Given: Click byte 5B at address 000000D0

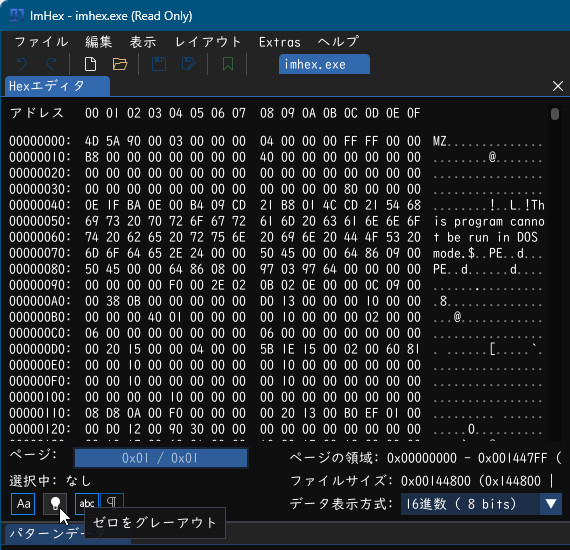Looking at the screenshot, I should pos(267,349).
